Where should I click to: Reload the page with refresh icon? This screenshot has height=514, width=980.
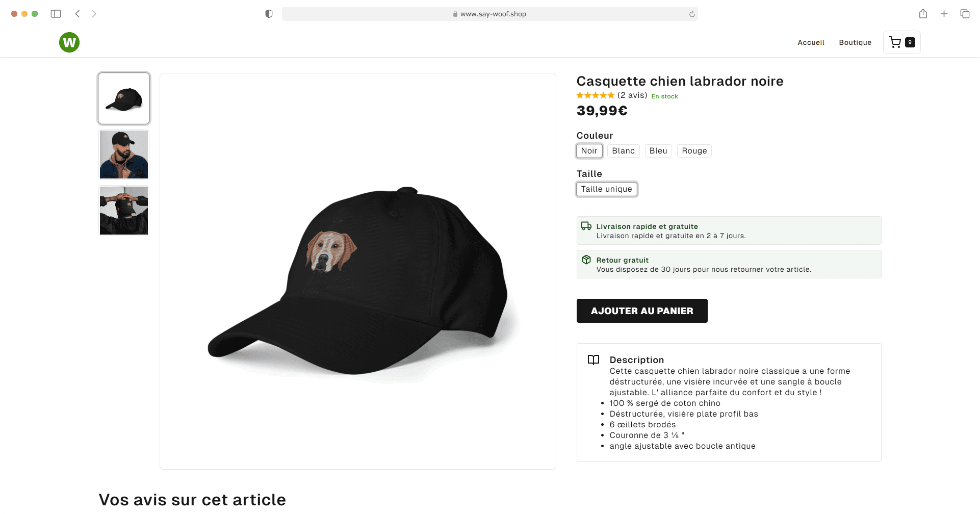[x=692, y=14]
